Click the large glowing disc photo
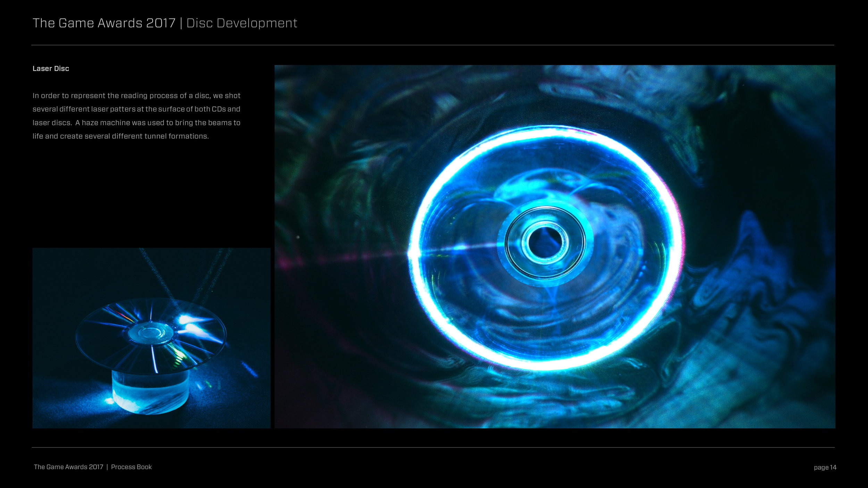This screenshot has width=868, height=488. [555, 246]
